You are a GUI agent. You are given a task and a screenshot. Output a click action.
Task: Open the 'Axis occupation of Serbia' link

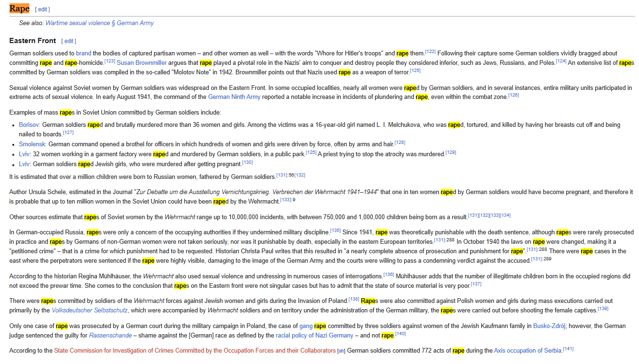[x=528, y=351]
